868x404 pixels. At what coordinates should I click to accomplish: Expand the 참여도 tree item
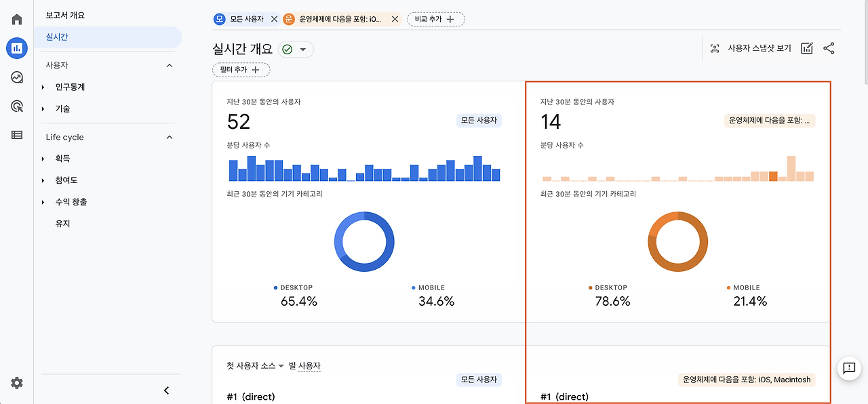point(43,180)
